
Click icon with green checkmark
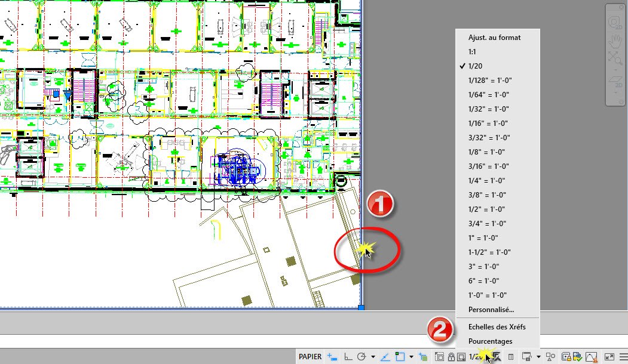577,357
